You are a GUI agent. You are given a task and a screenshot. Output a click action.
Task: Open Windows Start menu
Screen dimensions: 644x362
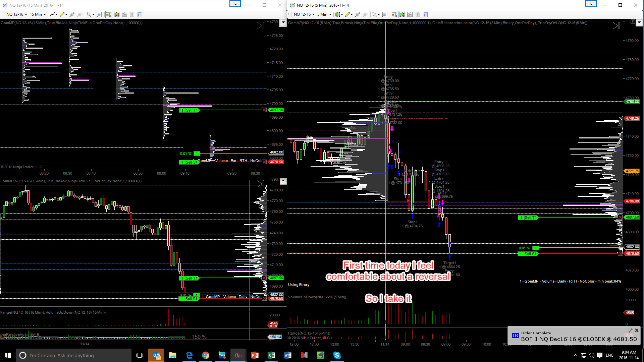8,355
